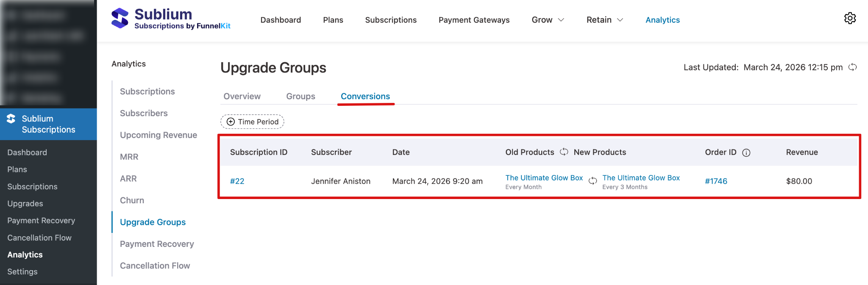The width and height of the screenshot is (868, 285).
Task: Select the Conversions tab
Action: (x=365, y=96)
